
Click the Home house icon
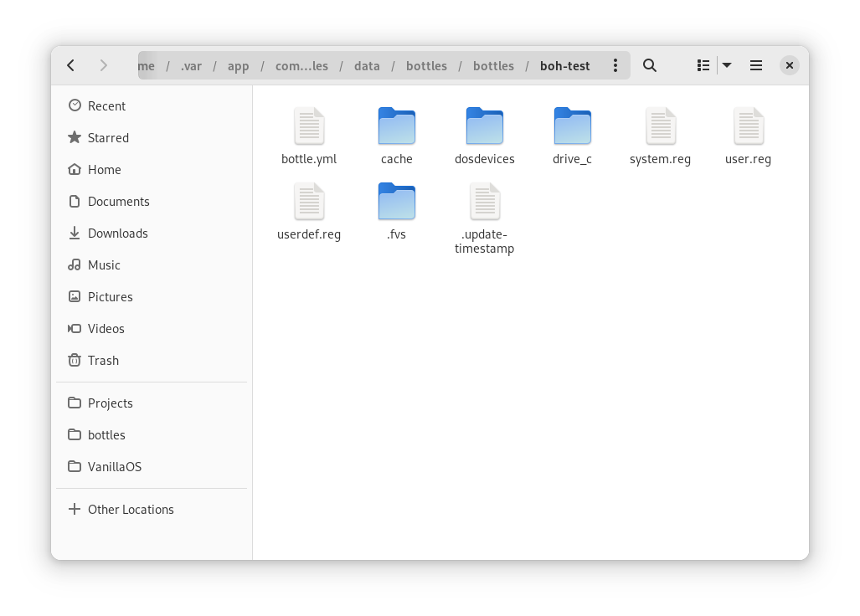click(x=75, y=169)
